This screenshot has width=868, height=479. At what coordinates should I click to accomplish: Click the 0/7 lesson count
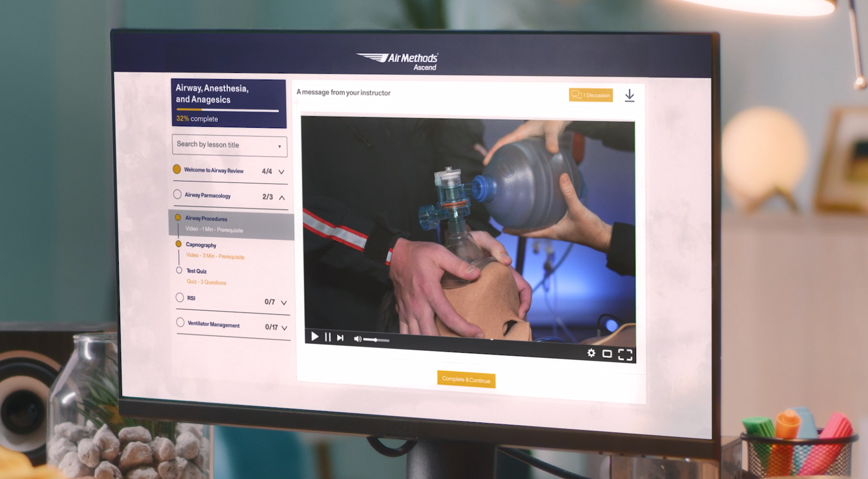[x=270, y=302]
